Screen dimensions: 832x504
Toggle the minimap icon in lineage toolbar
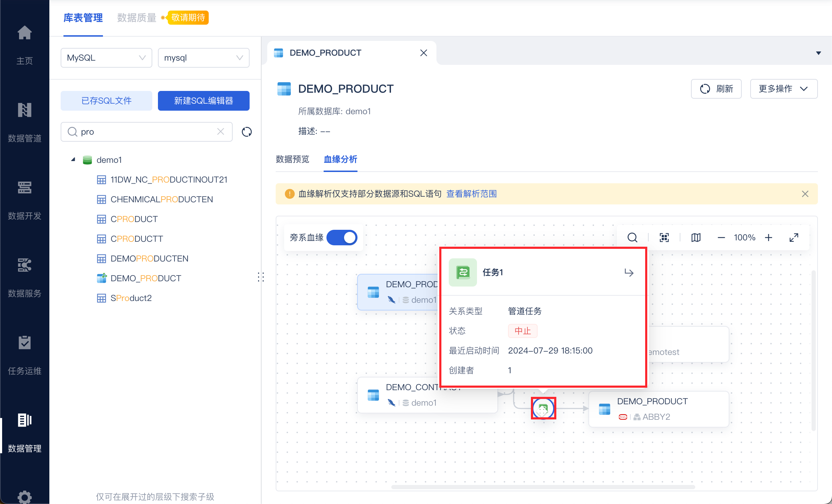pos(696,238)
